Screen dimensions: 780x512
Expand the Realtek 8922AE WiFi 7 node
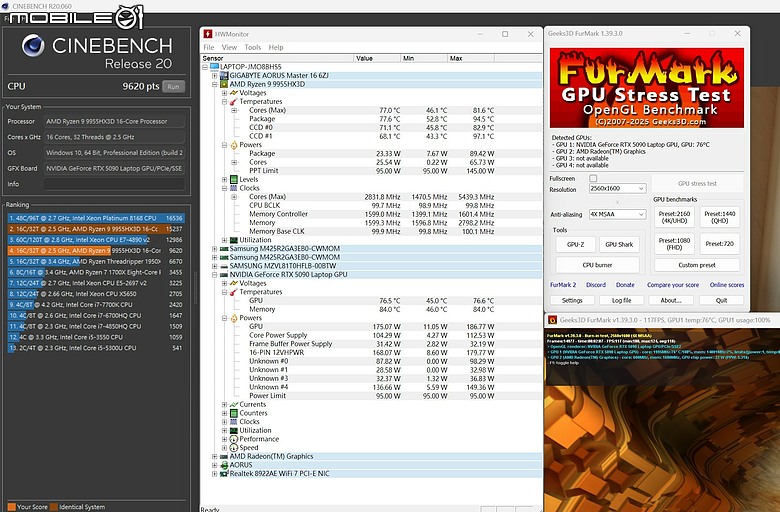pos(214,474)
